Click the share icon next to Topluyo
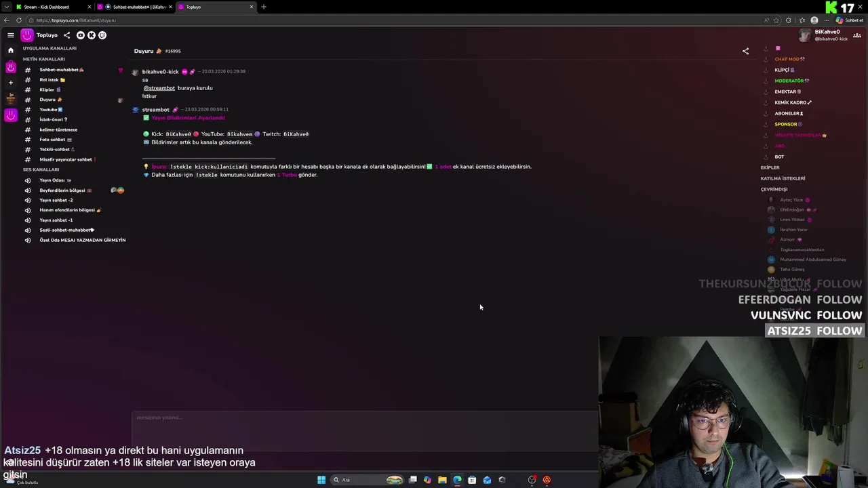The height and width of the screenshot is (488, 868). 66,35
